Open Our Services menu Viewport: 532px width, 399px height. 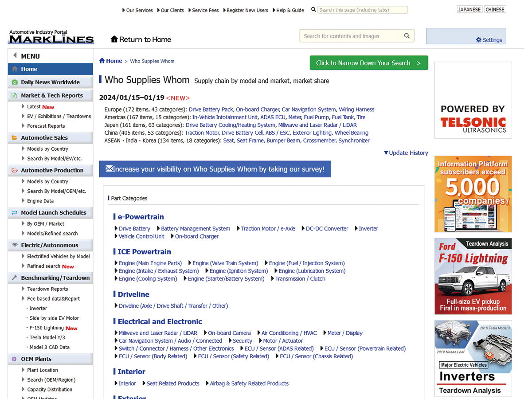tap(137, 10)
